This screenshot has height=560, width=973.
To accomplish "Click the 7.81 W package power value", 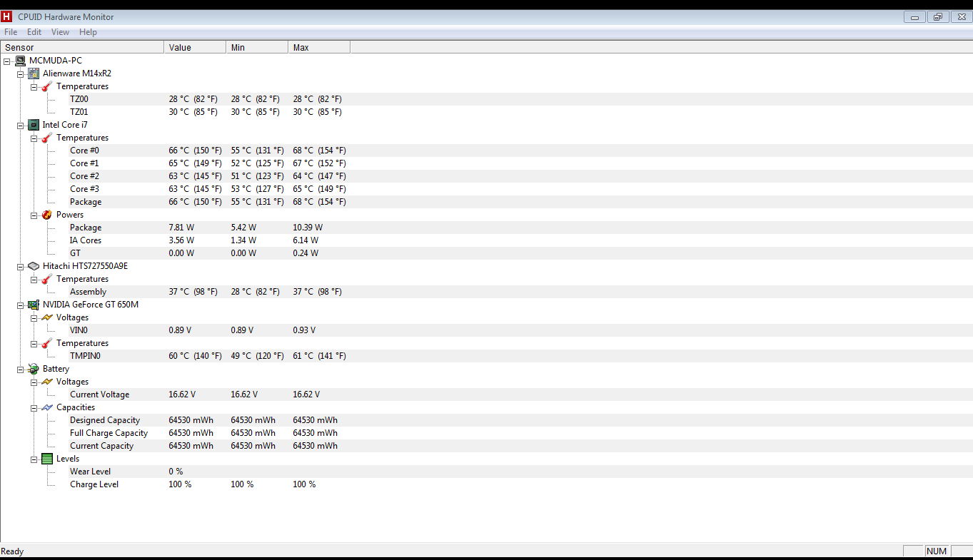I will [181, 228].
